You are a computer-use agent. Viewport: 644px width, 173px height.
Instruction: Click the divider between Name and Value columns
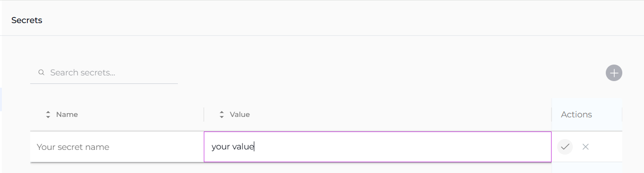(204, 115)
